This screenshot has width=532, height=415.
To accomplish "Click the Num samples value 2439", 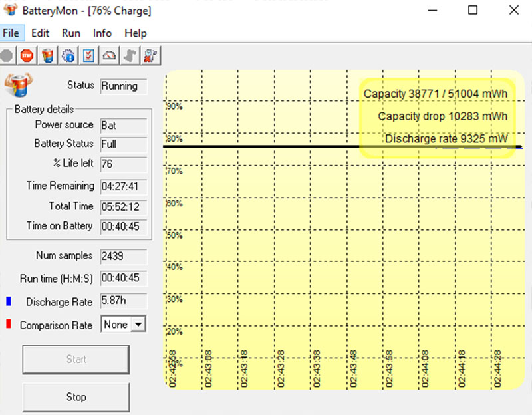I will [124, 256].
